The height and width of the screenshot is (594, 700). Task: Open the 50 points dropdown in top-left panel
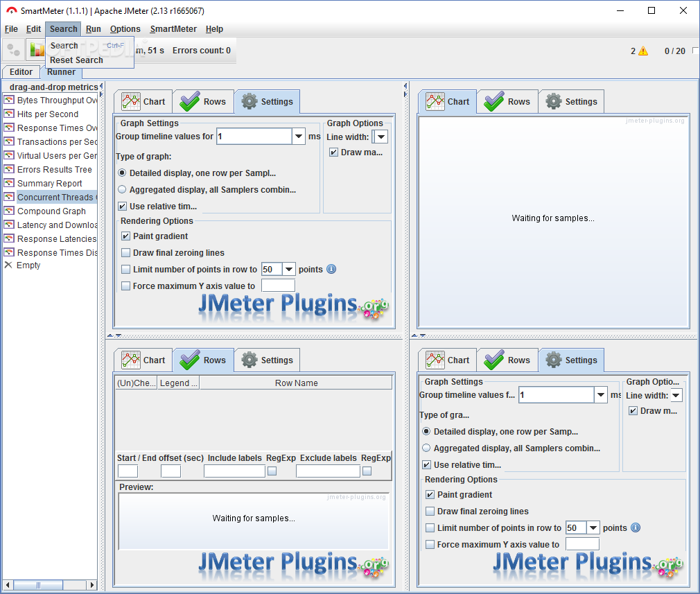[x=289, y=270]
